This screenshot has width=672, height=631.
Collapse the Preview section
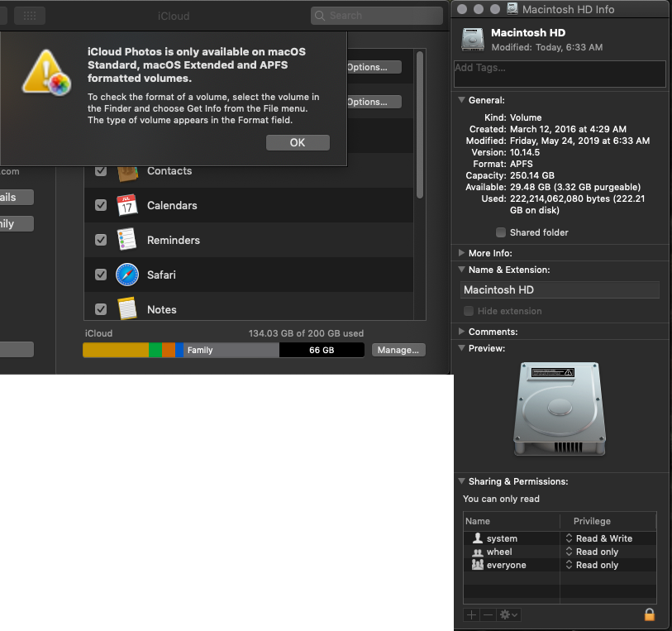click(461, 348)
